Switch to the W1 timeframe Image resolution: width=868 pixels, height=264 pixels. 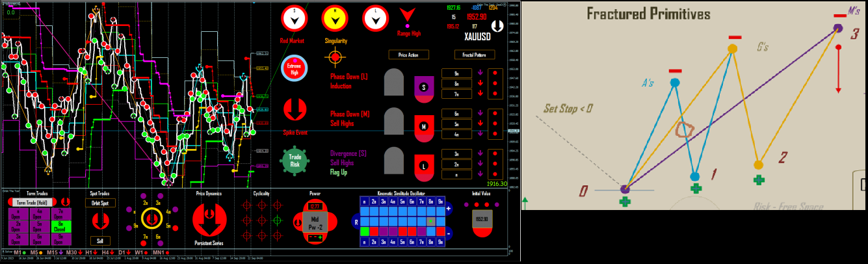139,252
